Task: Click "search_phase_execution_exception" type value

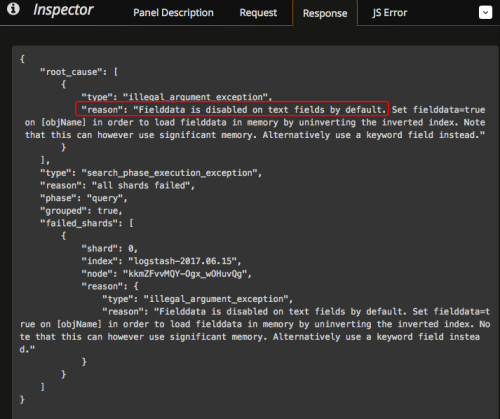Action: (170, 173)
